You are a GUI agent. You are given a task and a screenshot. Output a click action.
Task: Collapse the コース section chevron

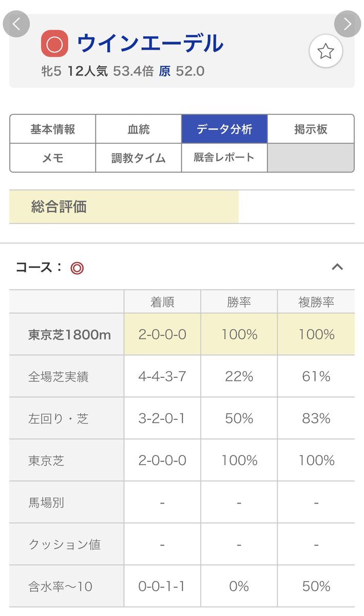pos(337,267)
